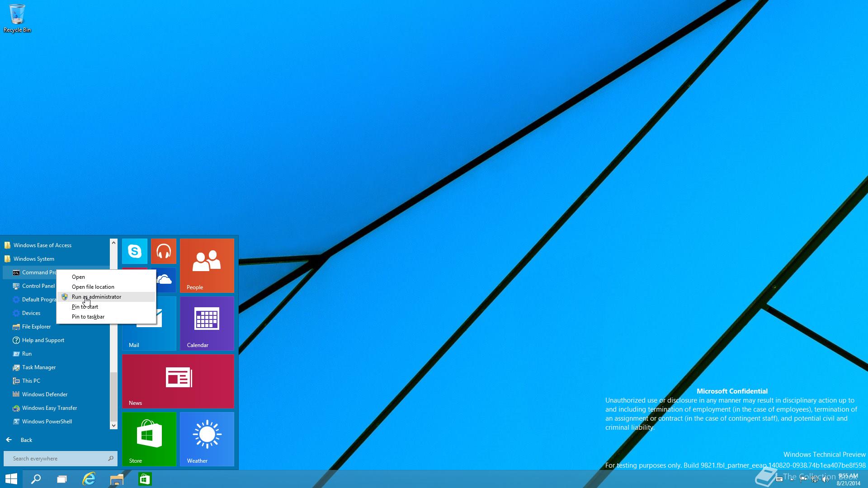Open the Skype tile
Image resolution: width=868 pixels, height=488 pixels.
[x=135, y=251]
